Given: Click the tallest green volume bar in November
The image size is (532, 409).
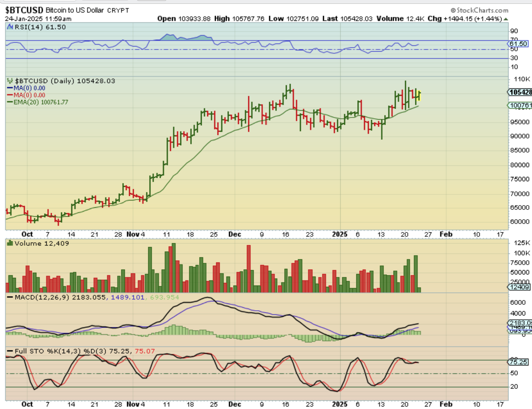Looking at the screenshot, I should tap(173, 268).
